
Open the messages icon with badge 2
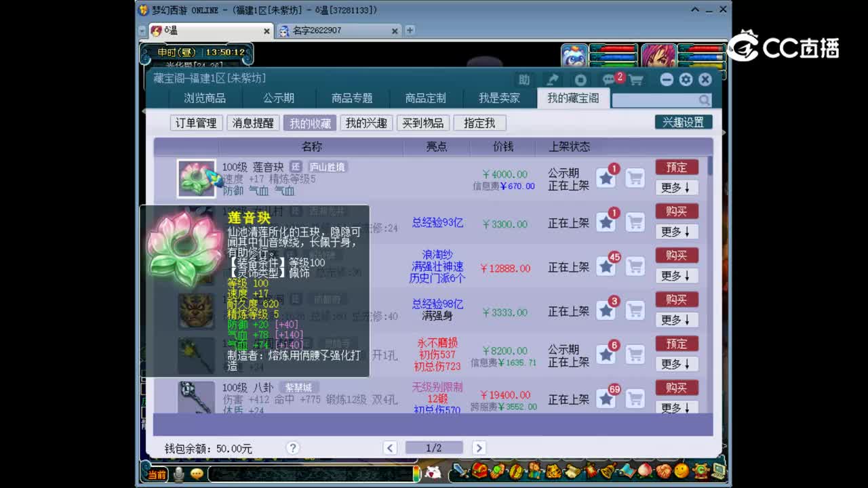tap(610, 79)
